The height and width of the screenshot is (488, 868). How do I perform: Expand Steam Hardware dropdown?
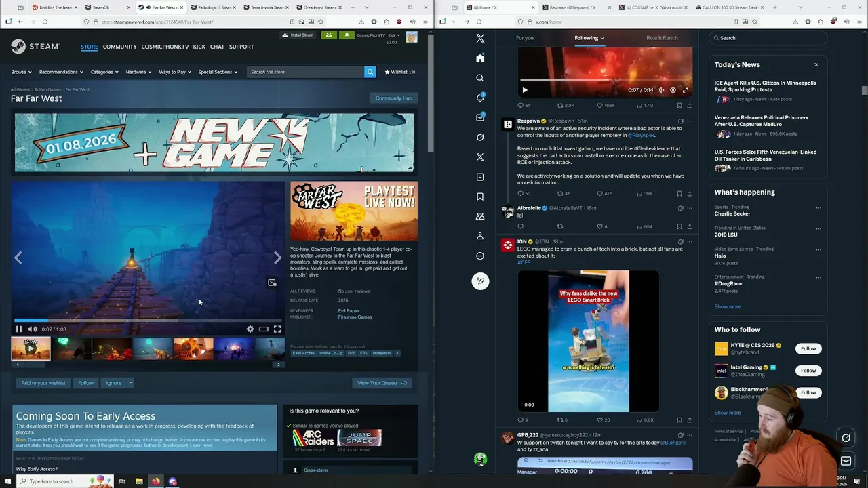click(x=138, y=72)
